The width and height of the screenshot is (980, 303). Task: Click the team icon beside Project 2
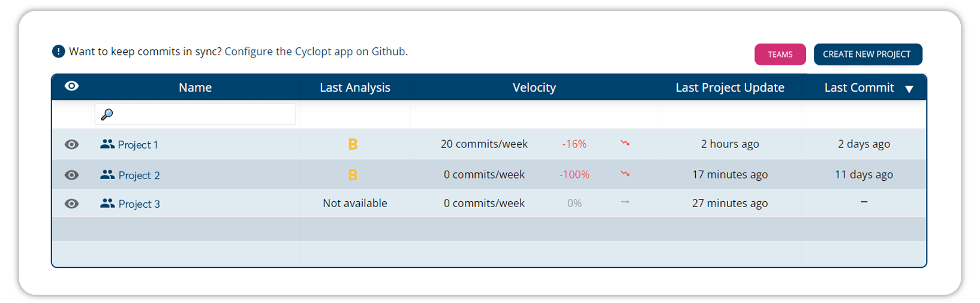107,175
